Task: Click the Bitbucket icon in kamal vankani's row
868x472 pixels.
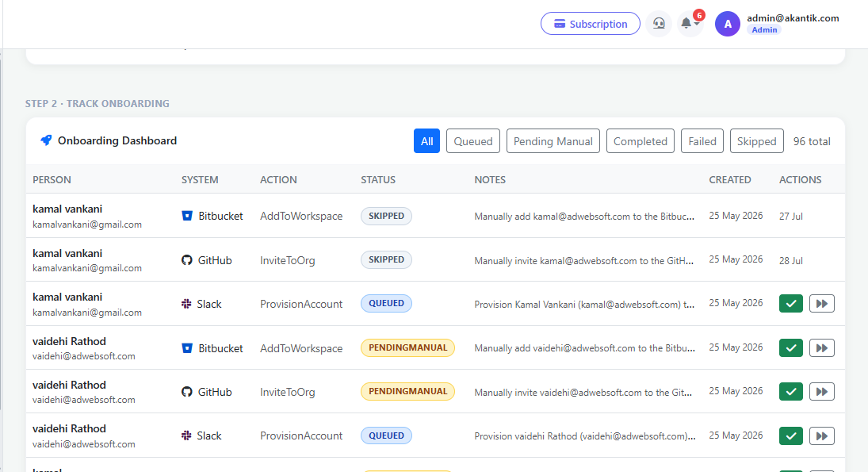Action: pyautogui.click(x=187, y=216)
